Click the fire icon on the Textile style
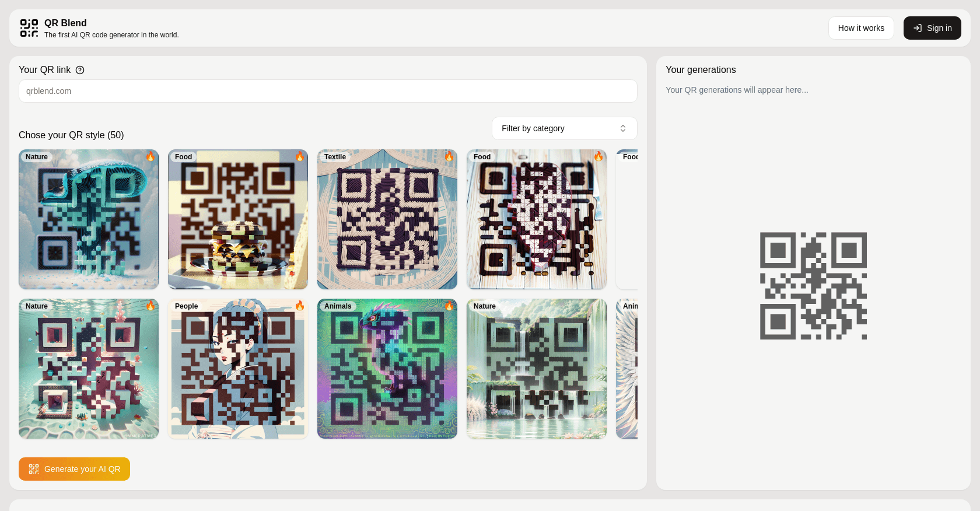This screenshot has width=980, height=511. point(449,156)
